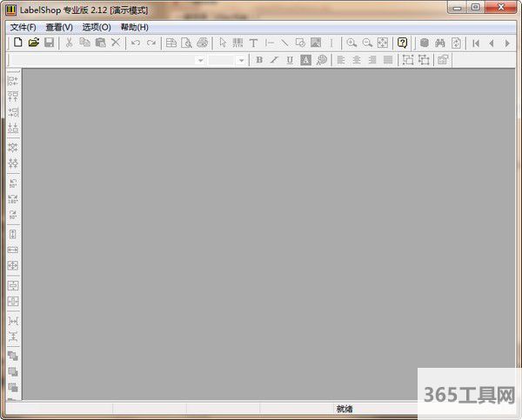Create a new label document
The width and height of the screenshot is (522, 420).
click(17, 43)
